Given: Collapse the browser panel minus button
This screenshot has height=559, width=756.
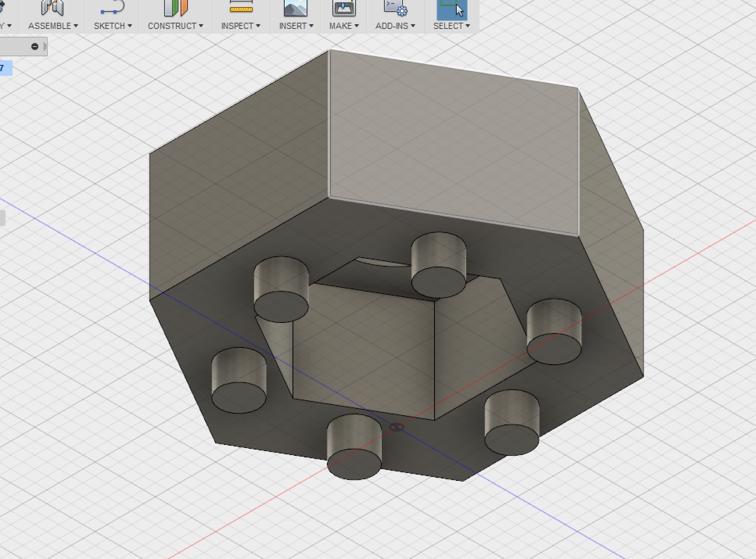Looking at the screenshot, I should [35, 47].
